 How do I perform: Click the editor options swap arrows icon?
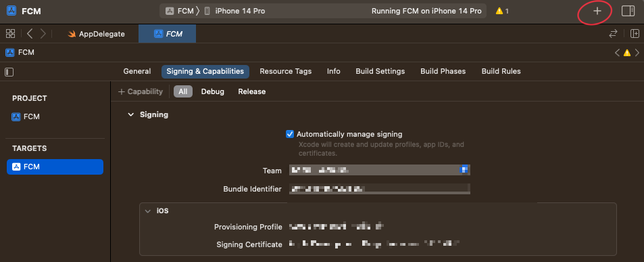613,34
